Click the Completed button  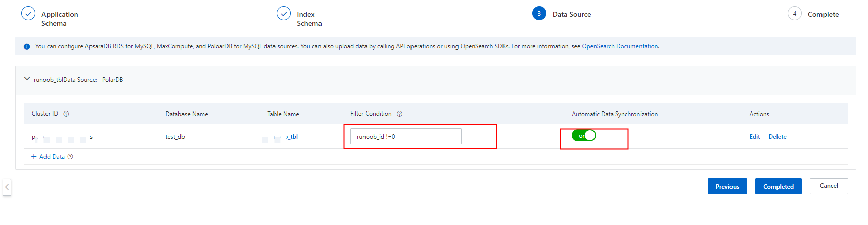[x=778, y=186]
